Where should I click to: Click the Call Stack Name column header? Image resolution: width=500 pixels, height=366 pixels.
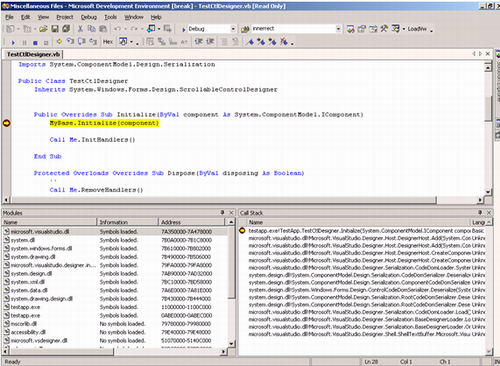coord(358,222)
